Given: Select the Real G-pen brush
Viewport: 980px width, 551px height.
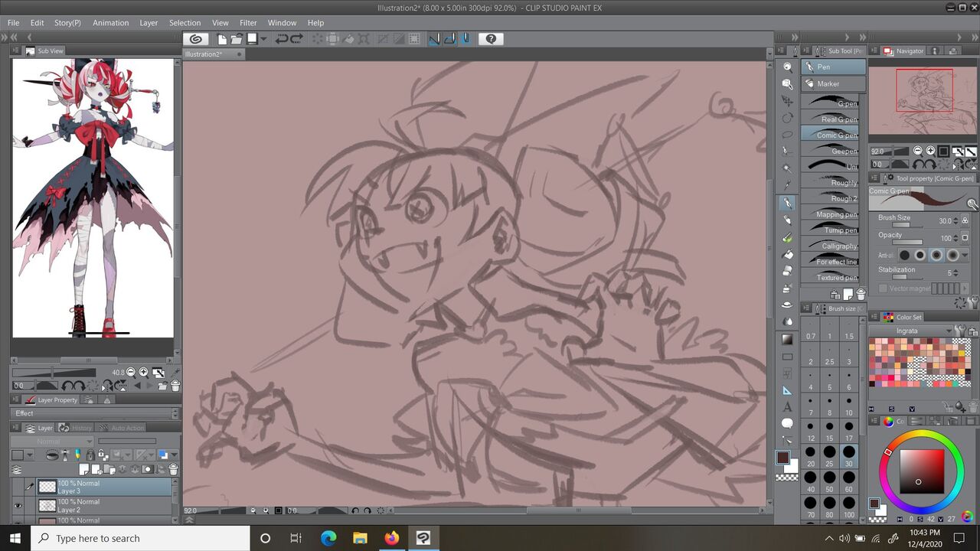Looking at the screenshot, I should point(830,119).
